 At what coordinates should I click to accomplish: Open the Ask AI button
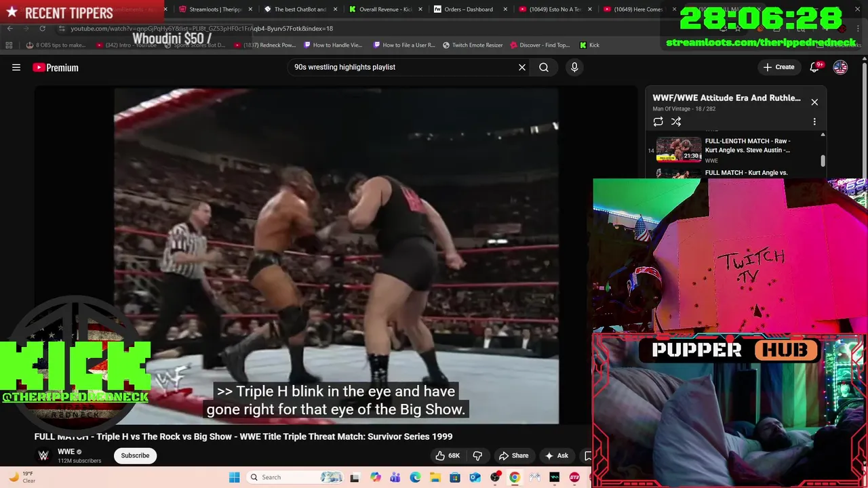pyautogui.click(x=556, y=455)
